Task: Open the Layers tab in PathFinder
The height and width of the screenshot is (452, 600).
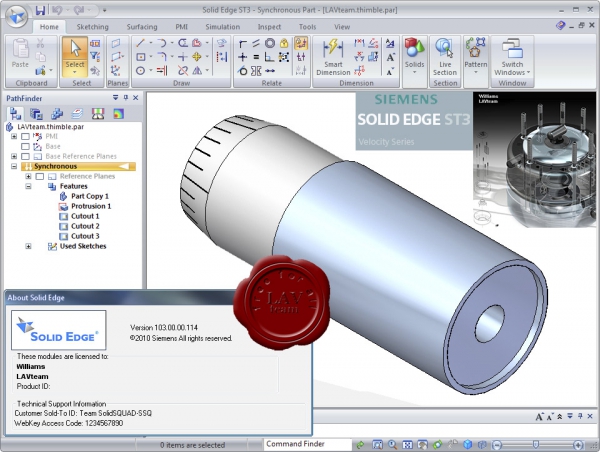Action: 77,114
